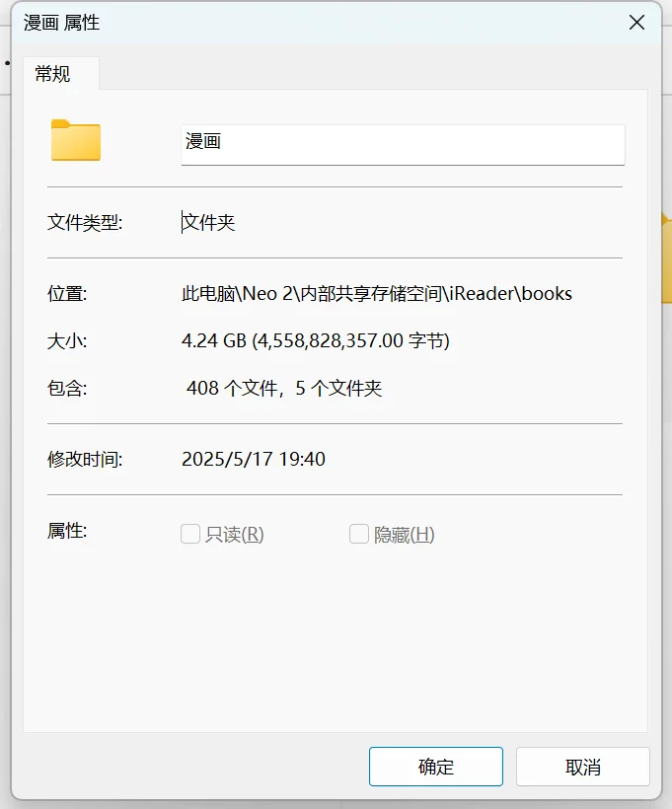Click the 位置 label
The width and height of the screenshot is (672, 809).
coord(67,294)
